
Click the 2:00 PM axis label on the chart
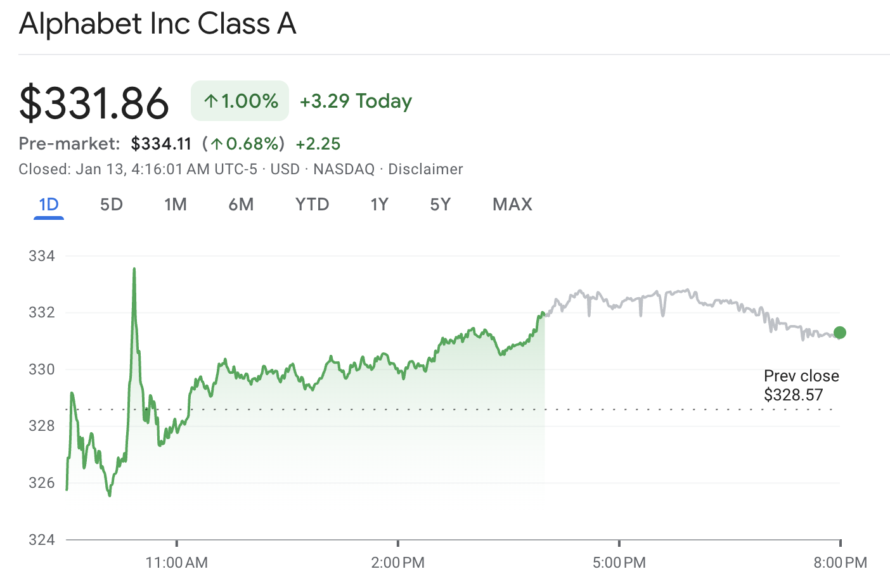397,562
